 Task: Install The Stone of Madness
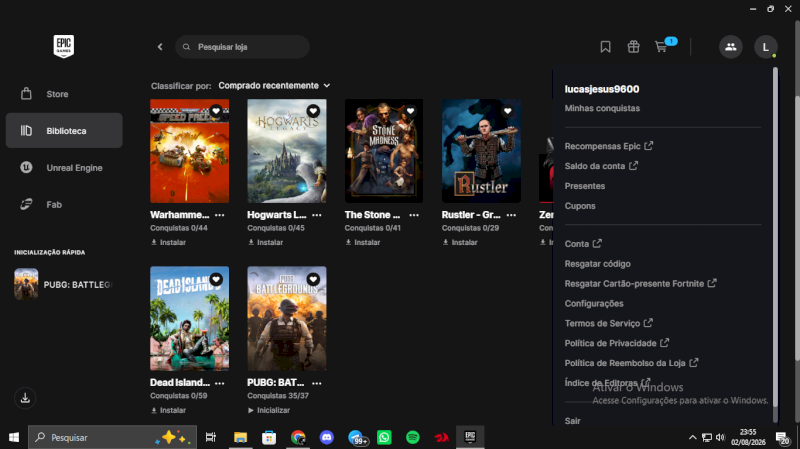363,242
